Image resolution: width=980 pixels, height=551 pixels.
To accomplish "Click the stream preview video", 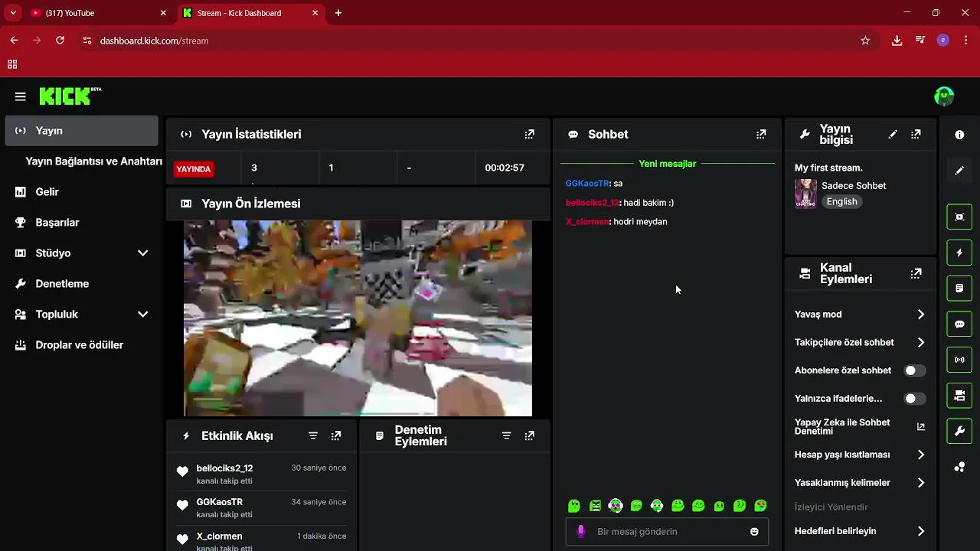I will 358,318.
